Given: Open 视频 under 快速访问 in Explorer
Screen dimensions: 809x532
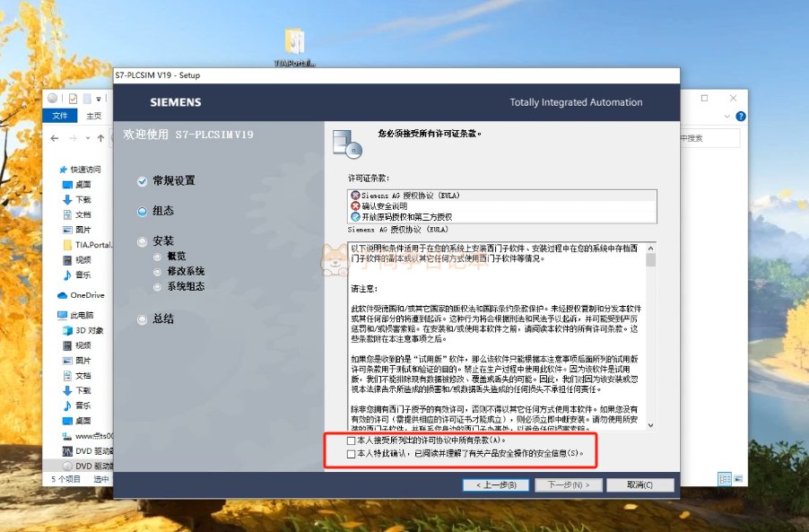Looking at the screenshot, I should pyautogui.click(x=77, y=260).
